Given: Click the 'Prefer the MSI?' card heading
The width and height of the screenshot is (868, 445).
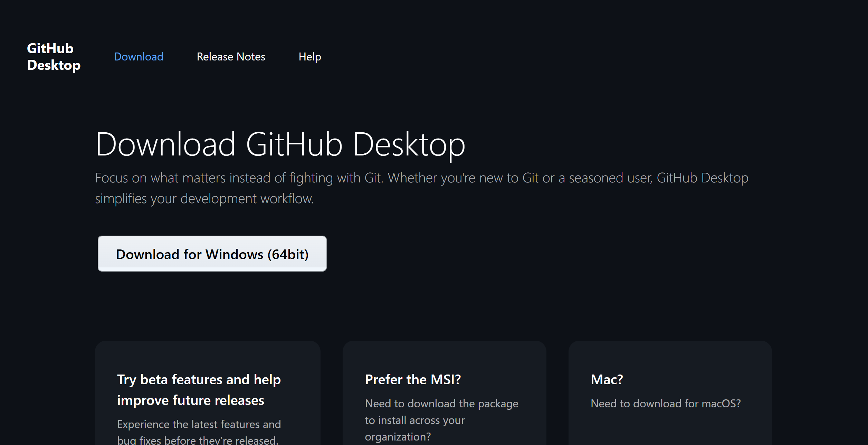Looking at the screenshot, I should pos(413,379).
